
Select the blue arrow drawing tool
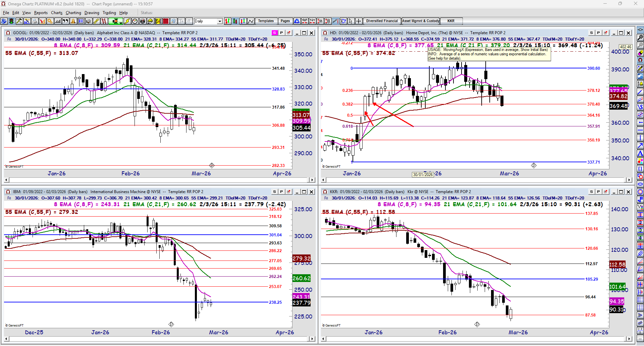[640, 146]
